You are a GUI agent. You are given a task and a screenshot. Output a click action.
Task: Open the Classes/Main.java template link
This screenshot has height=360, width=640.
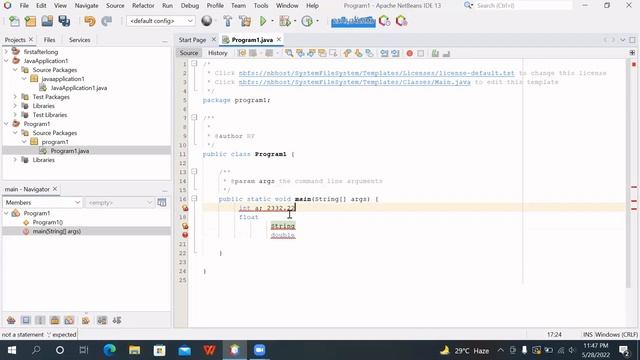(x=354, y=82)
